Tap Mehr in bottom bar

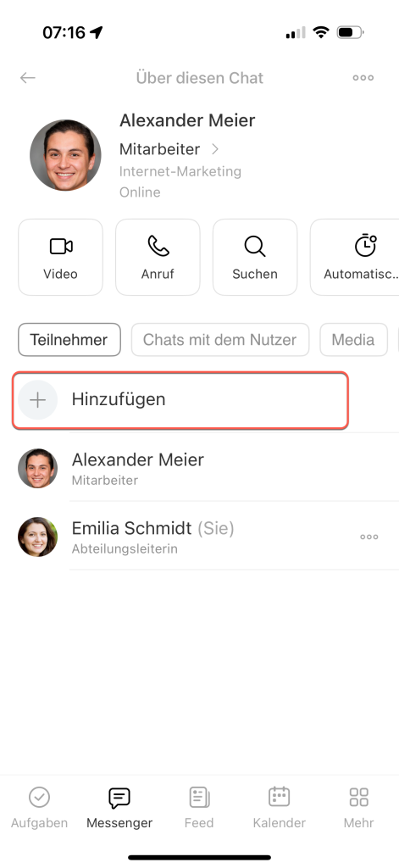358,808
